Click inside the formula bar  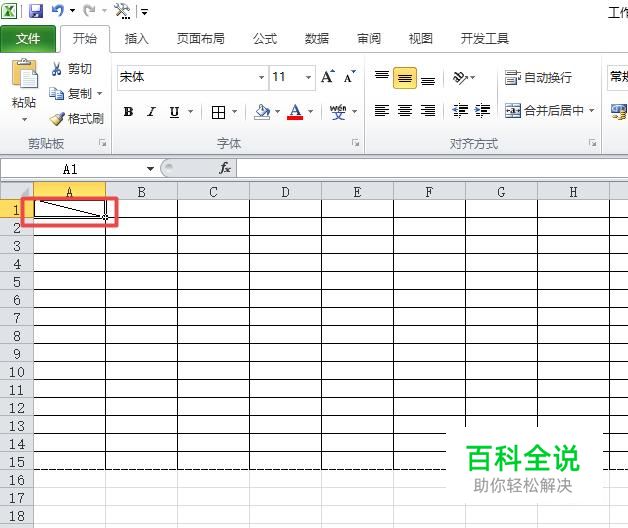pyautogui.click(x=432, y=168)
